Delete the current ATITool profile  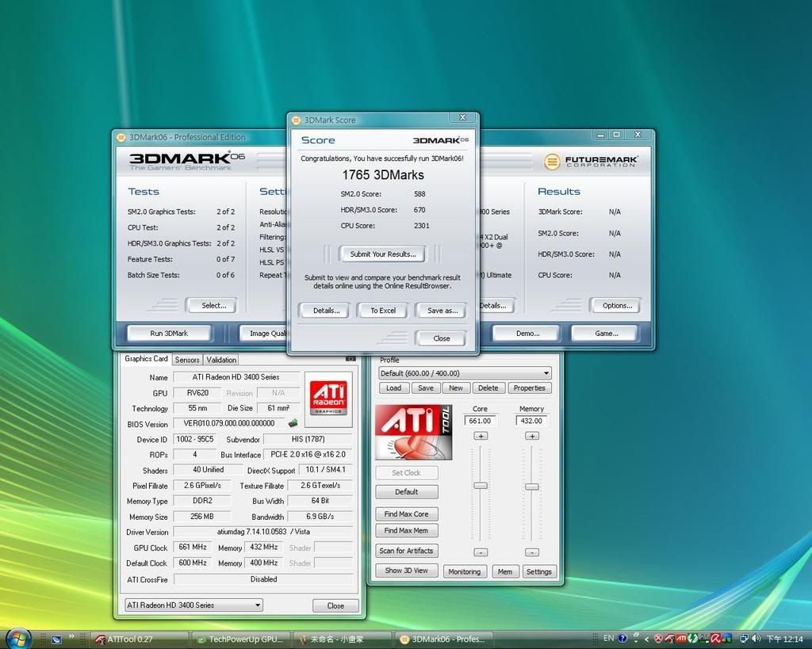pos(488,388)
